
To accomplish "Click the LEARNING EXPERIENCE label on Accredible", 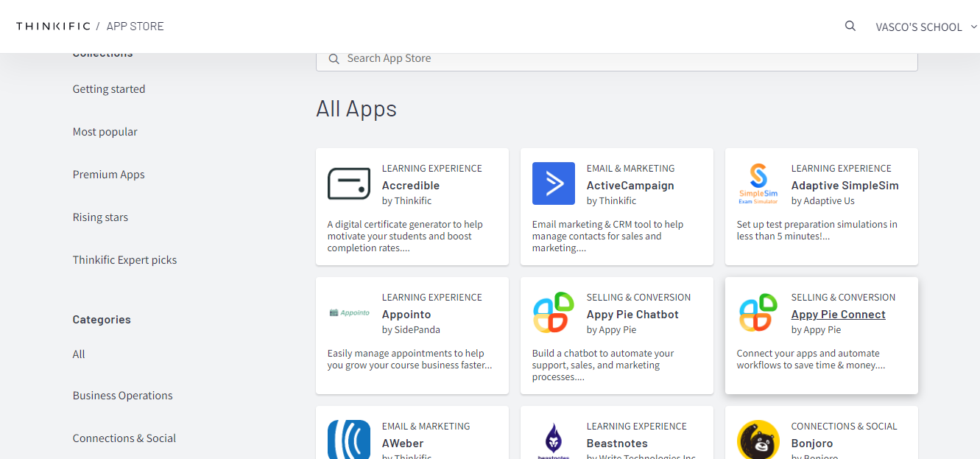I will [432, 169].
